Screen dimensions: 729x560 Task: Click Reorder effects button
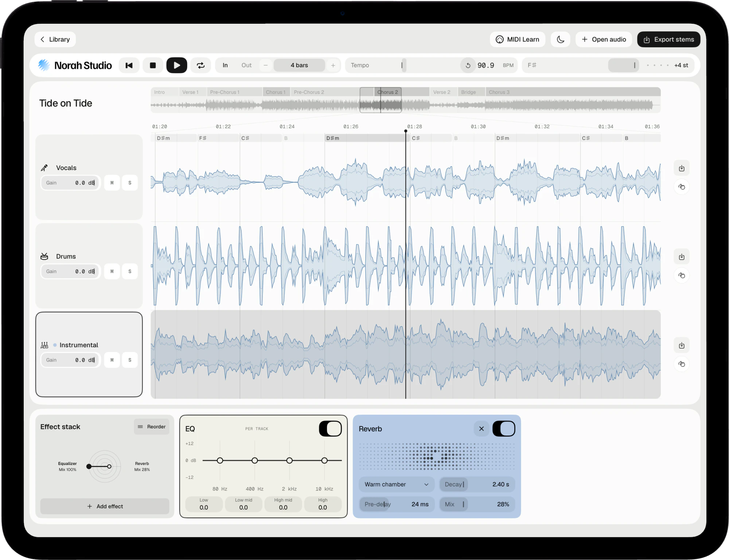tap(152, 427)
